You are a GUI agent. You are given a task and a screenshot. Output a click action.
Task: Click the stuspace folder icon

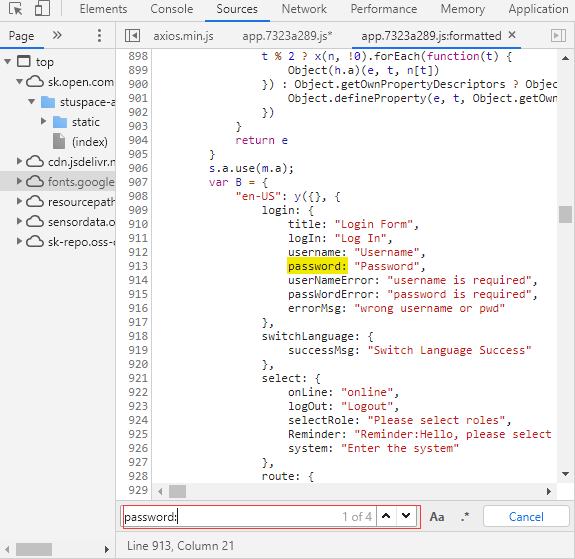pyautogui.click(x=48, y=102)
